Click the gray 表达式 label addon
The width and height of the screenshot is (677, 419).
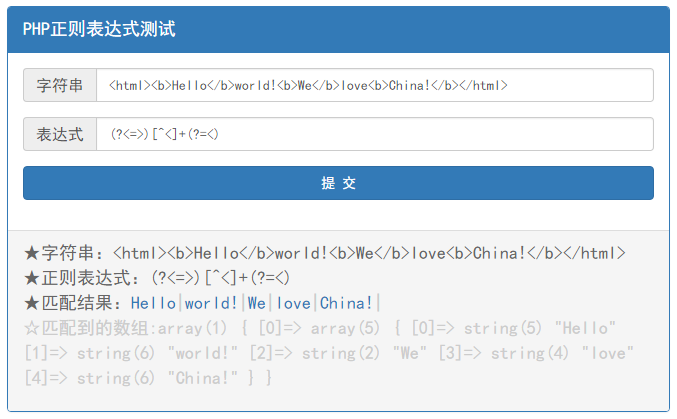tap(60, 134)
